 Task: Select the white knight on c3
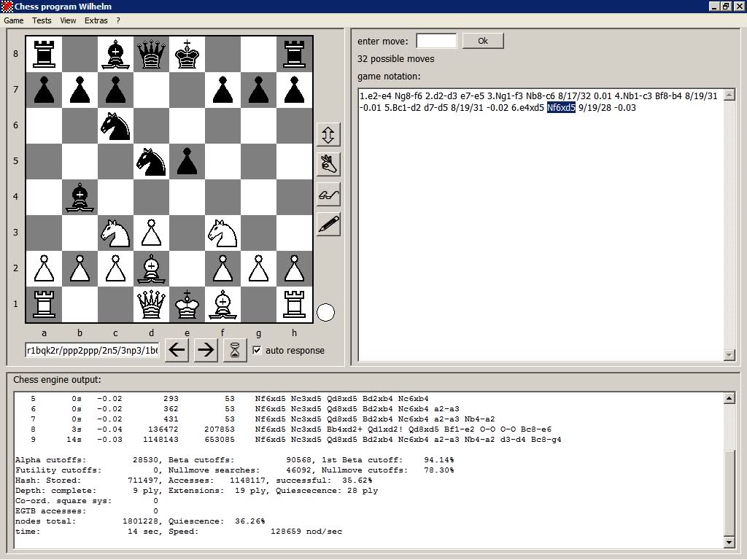click(x=116, y=233)
